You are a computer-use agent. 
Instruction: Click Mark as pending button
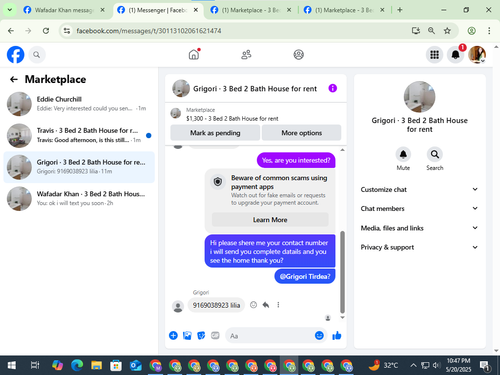coord(215,133)
